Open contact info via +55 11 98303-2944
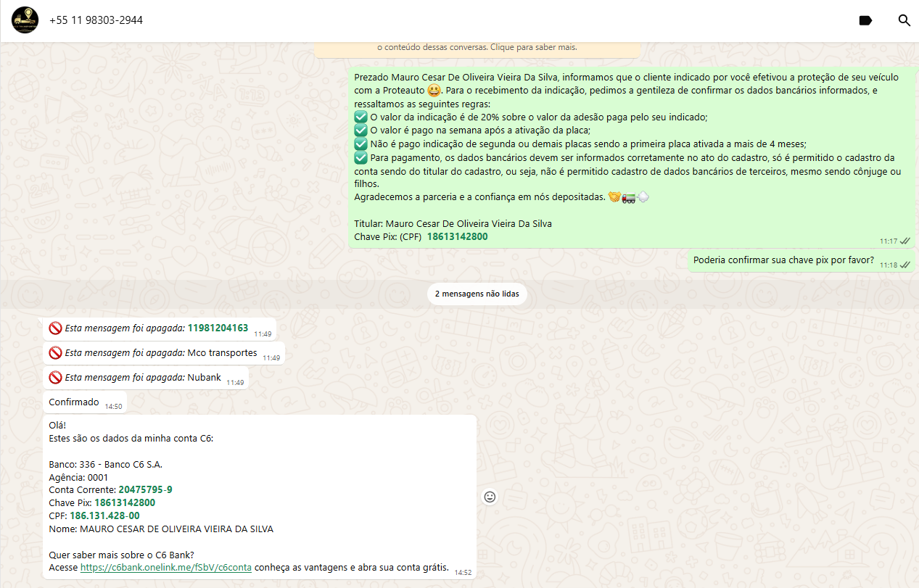Viewport: 919px width, 588px height. click(96, 20)
